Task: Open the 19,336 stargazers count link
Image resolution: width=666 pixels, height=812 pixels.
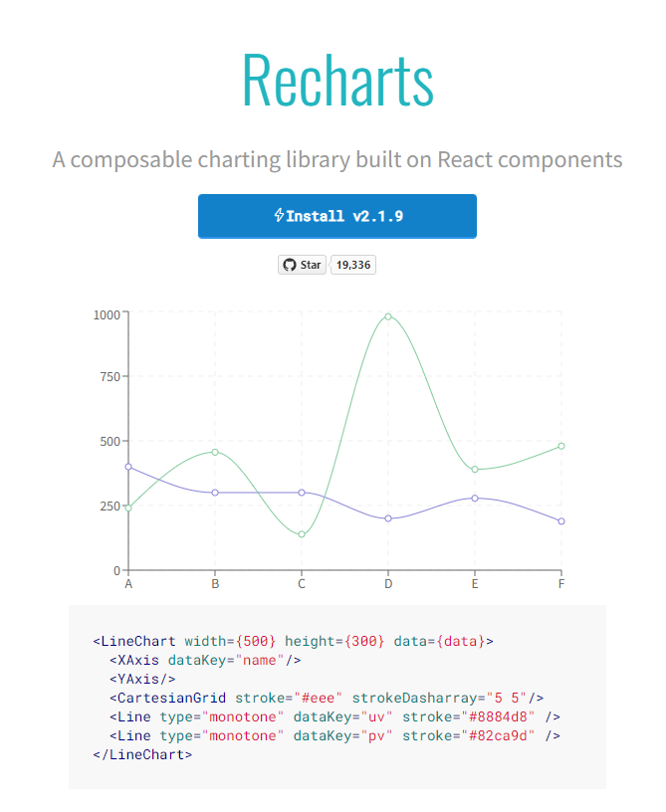Action: pyautogui.click(x=352, y=265)
